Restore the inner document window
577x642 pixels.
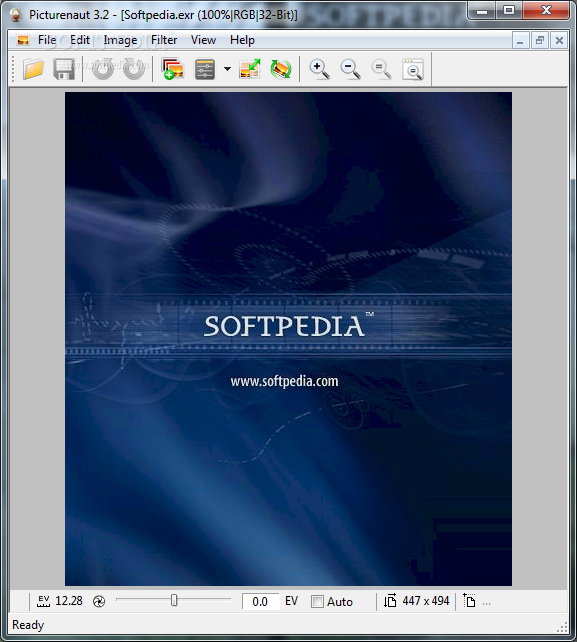point(540,41)
